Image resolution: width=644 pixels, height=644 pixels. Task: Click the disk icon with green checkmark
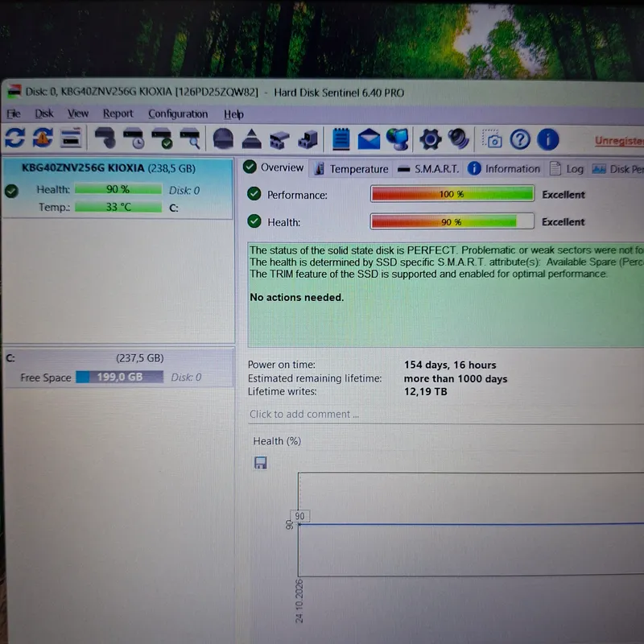[x=162, y=138]
